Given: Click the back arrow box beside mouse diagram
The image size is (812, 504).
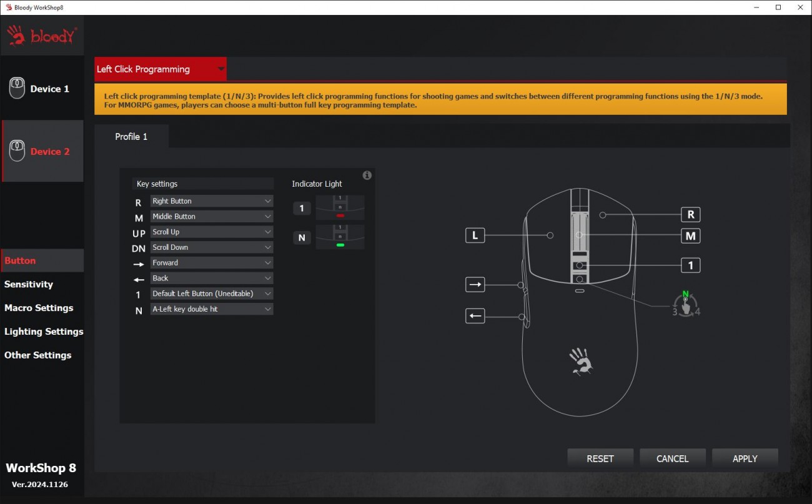Looking at the screenshot, I should [475, 316].
